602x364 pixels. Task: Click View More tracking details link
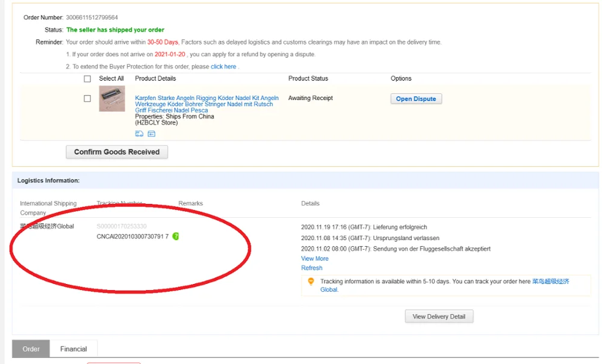pos(315,259)
